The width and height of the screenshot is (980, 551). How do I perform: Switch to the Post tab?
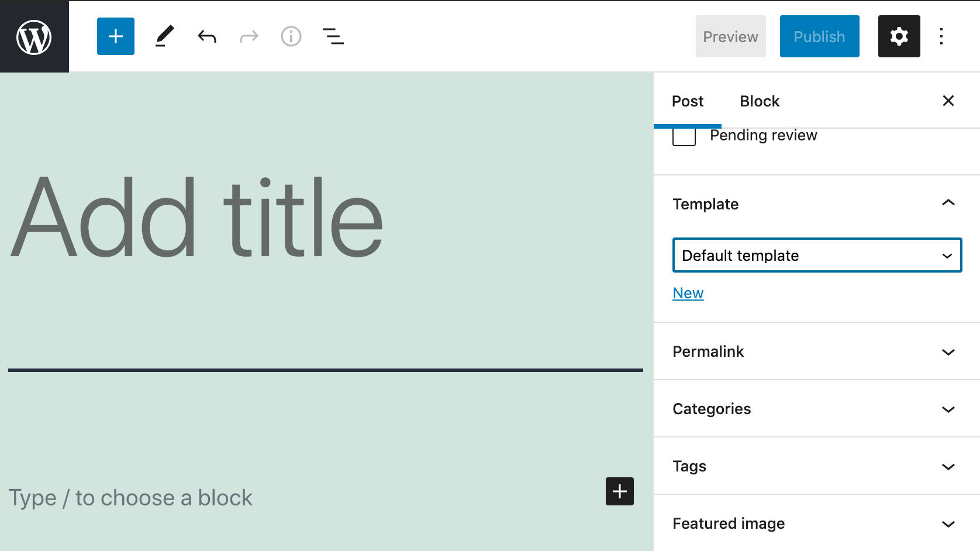(x=688, y=101)
